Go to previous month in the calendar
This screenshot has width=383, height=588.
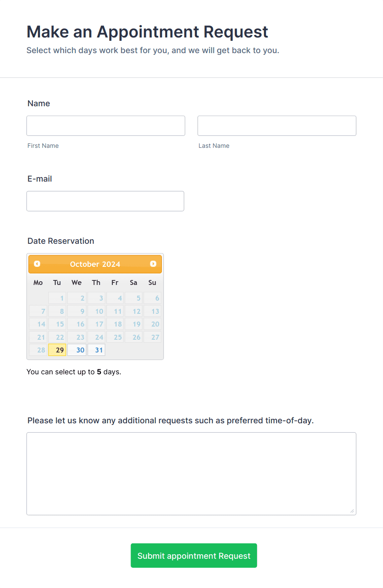tap(37, 264)
